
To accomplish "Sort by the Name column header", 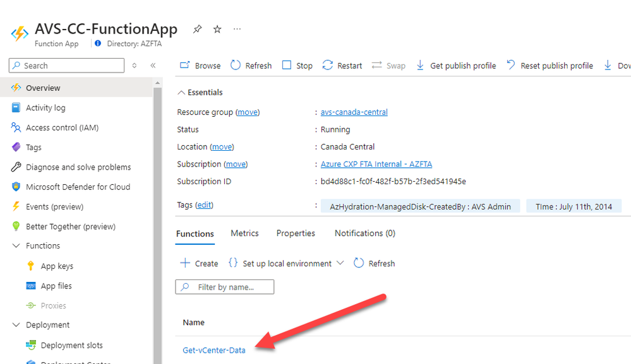I will [193, 322].
